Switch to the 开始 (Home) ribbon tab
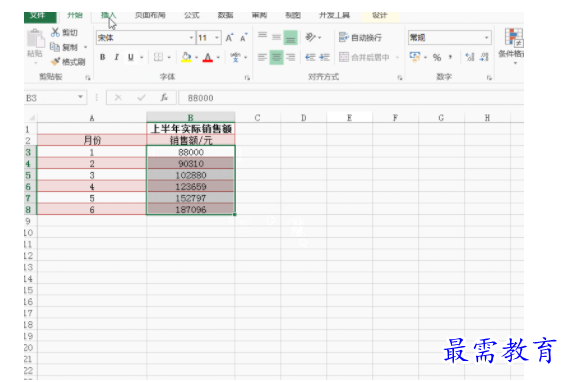The height and width of the screenshot is (382, 565). coord(75,15)
